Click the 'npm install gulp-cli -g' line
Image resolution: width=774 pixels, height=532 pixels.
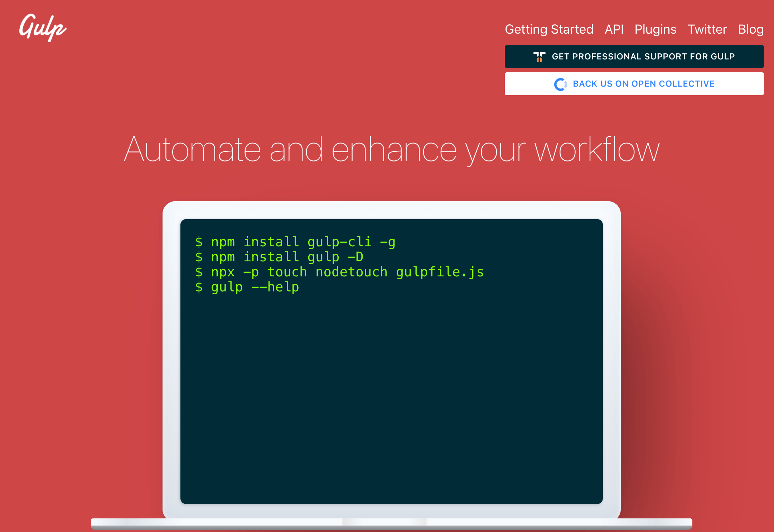tap(295, 242)
